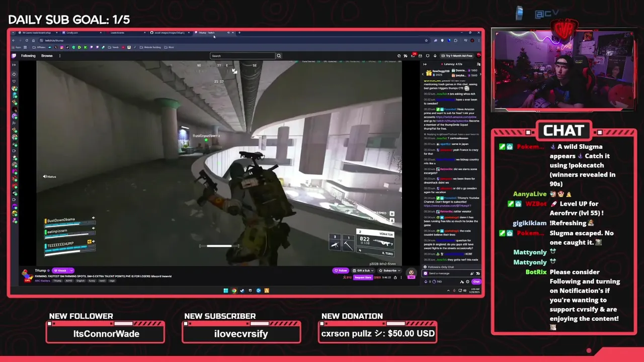Click the system clock on the taskbar
Viewport: 644px width, 362px height.
[x=474, y=291]
